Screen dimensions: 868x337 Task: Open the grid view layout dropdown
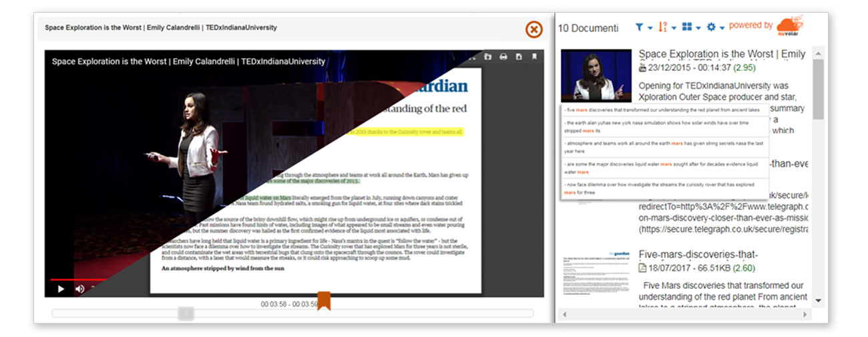click(691, 27)
